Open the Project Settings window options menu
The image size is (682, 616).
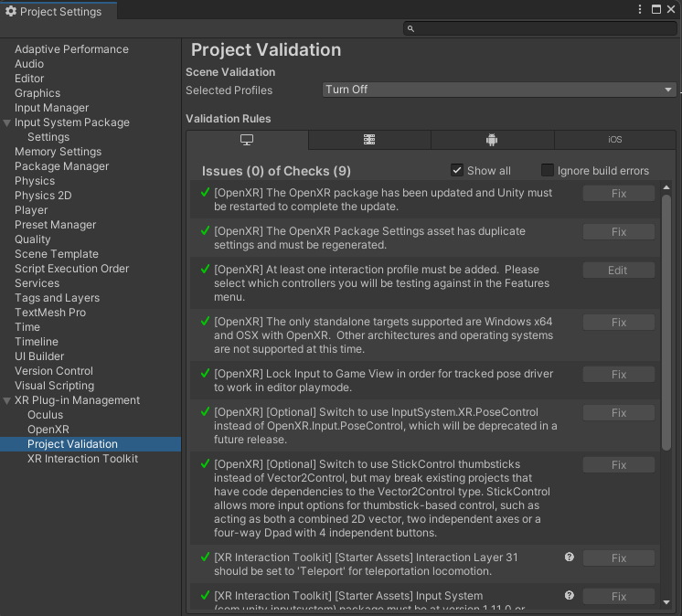pyautogui.click(x=641, y=9)
